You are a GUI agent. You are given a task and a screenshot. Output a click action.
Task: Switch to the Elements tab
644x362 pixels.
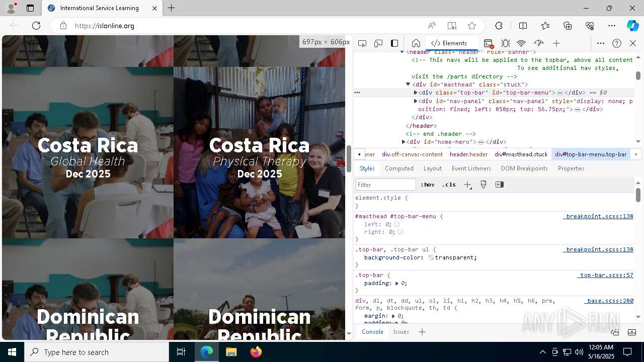[x=449, y=43]
